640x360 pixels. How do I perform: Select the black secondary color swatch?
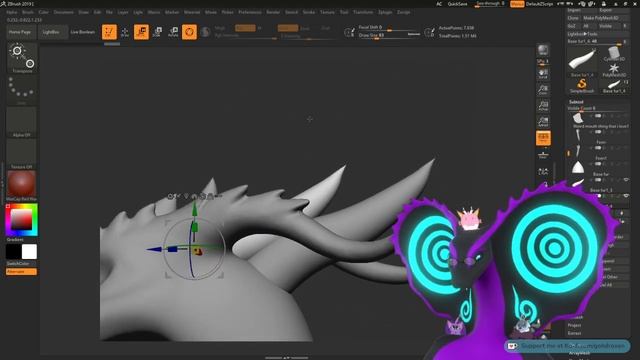click(x=13, y=252)
